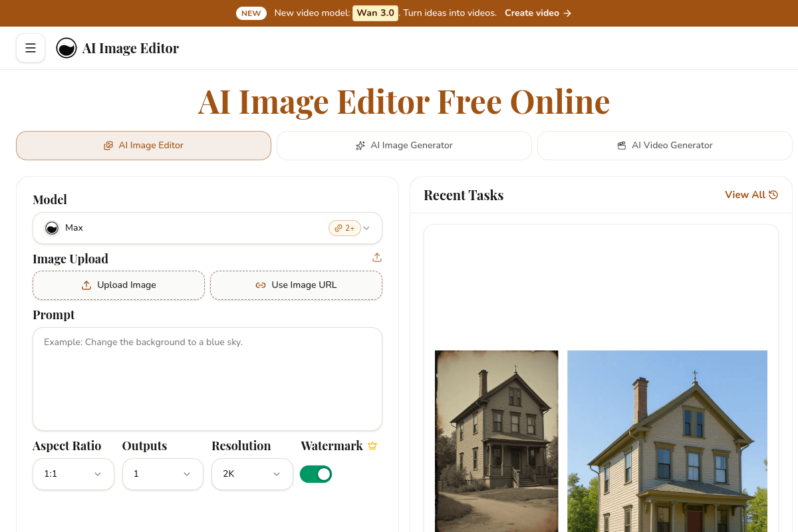Switch to the AI Video Generator tab
The width and height of the screenshot is (798, 532).
tap(665, 146)
